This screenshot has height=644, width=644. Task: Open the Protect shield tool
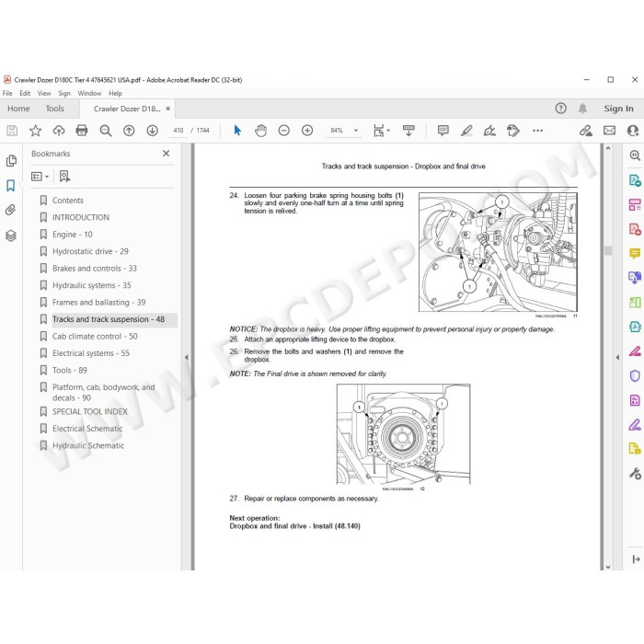tap(635, 375)
